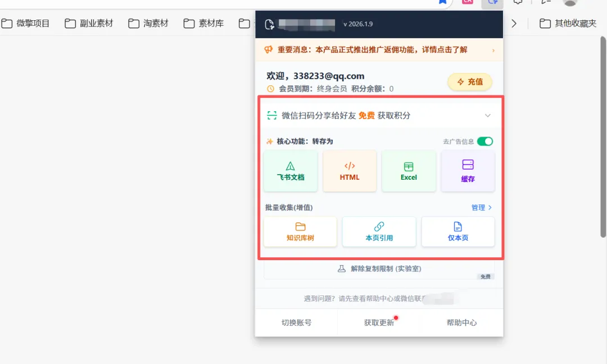Select 获取更新 with red dot
Viewport: 607px width, 364px height.
[379, 322]
